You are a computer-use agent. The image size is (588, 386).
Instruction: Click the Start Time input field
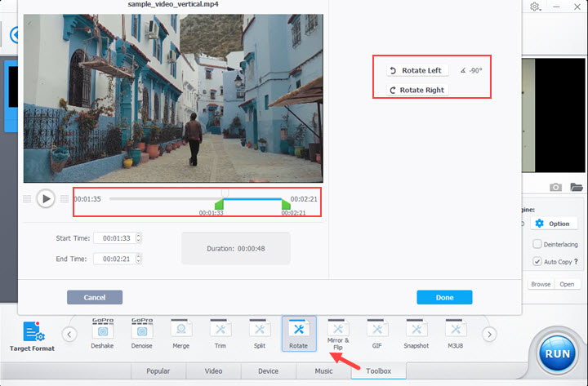tap(114, 238)
